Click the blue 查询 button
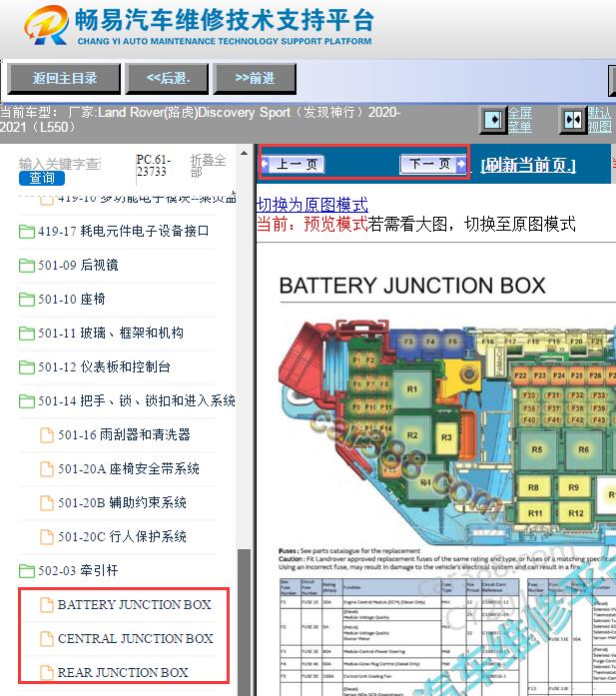This screenshot has height=696, width=616. pos(42,179)
